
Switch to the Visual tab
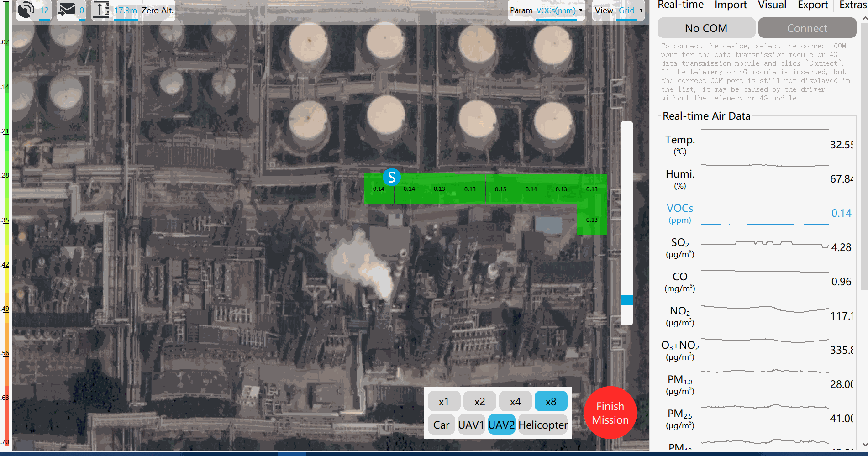772,5
